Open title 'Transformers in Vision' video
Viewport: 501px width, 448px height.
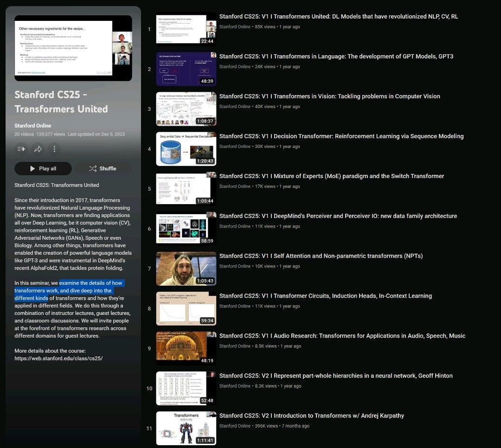click(330, 96)
